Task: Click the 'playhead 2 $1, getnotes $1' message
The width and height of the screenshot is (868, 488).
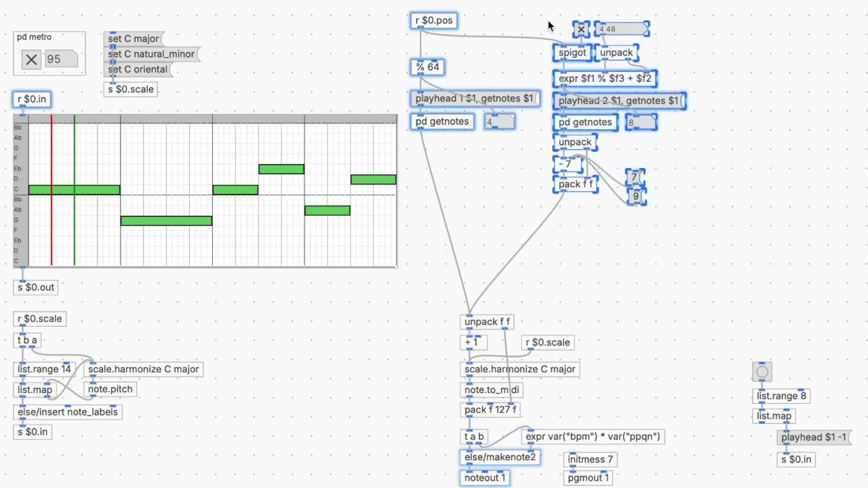Action: coord(619,101)
